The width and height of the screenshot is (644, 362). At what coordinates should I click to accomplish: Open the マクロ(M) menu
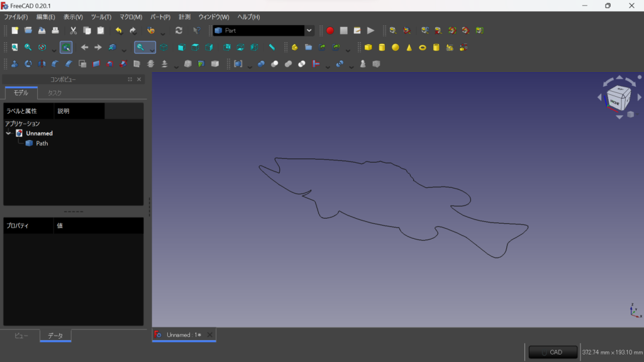(x=131, y=17)
